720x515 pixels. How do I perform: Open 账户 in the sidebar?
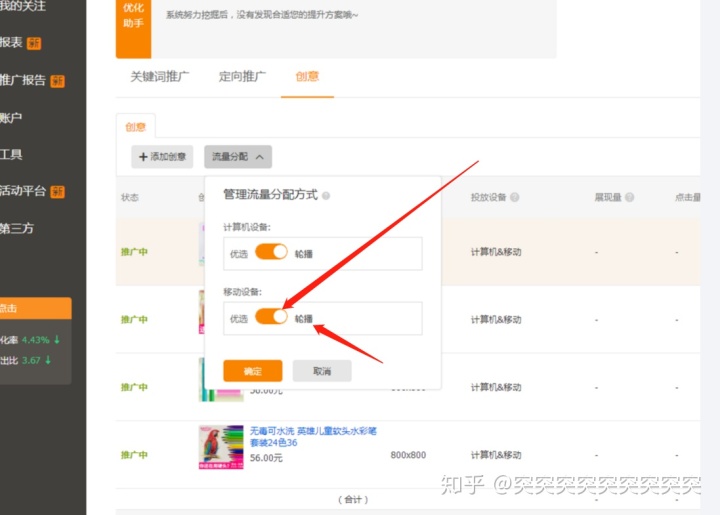(x=11, y=118)
